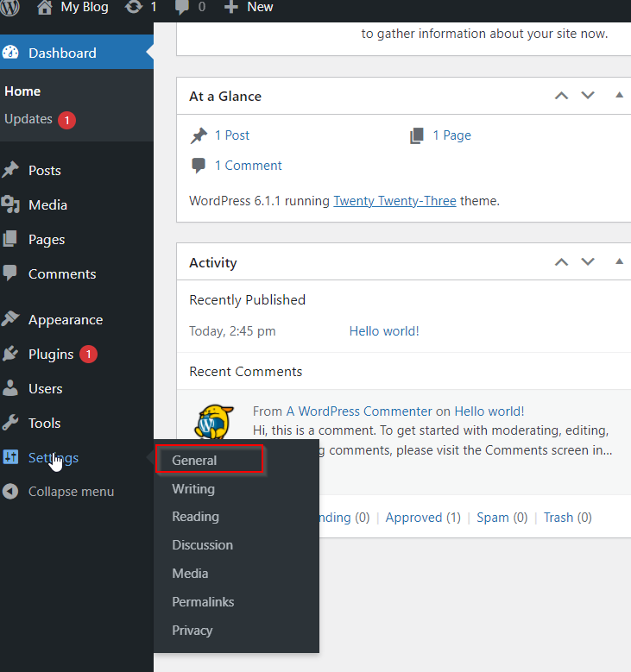Viewport: 631px width, 672px height.
Task: Move At a Glance widget down
Action: 588,96
